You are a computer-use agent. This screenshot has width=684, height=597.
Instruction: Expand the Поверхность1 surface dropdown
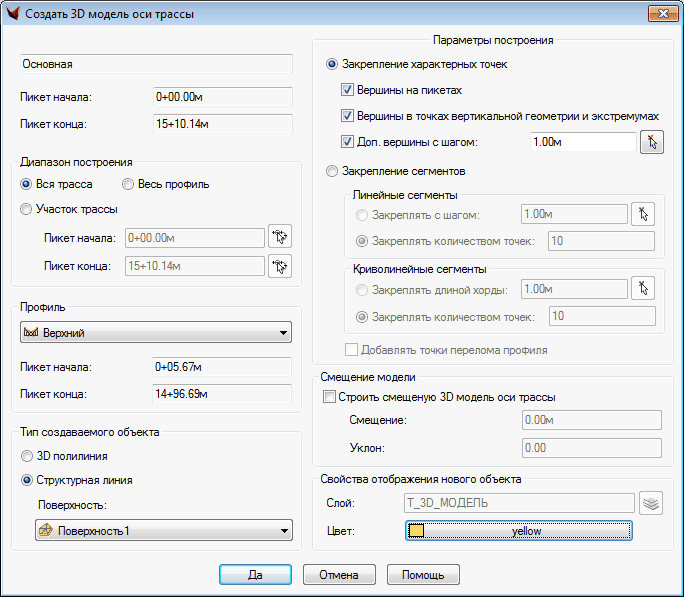click(x=163, y=531)
